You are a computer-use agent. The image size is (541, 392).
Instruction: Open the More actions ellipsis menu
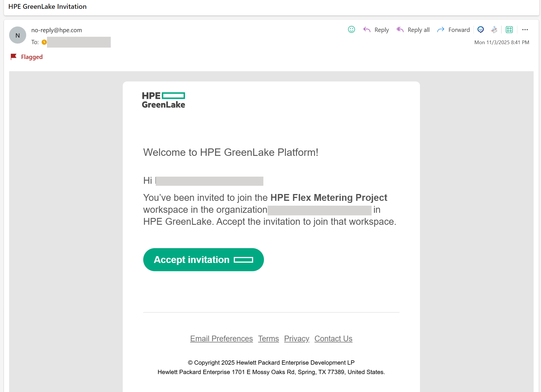tap(525, 30)
